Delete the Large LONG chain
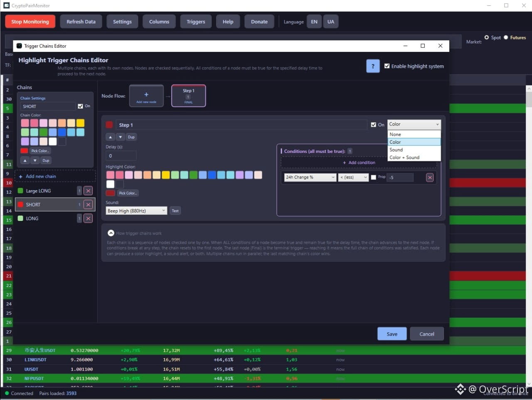This screenshot has width=532, height=400. (x=88, y=191)
